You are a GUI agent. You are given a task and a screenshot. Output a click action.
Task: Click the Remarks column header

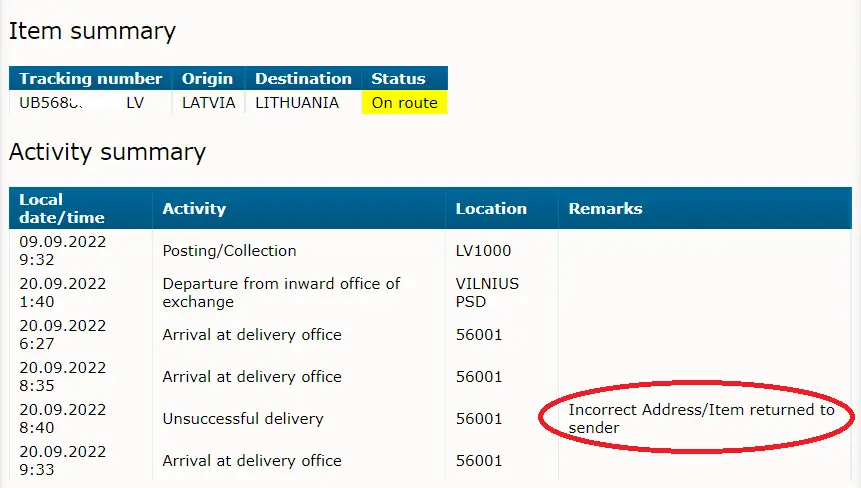(x=605, y=209)
